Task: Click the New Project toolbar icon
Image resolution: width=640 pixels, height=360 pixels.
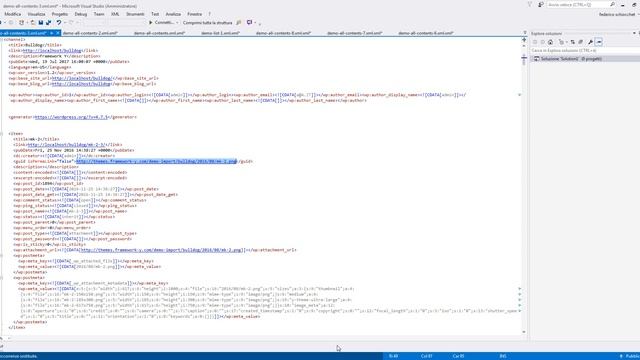Action: click(22, 22)
